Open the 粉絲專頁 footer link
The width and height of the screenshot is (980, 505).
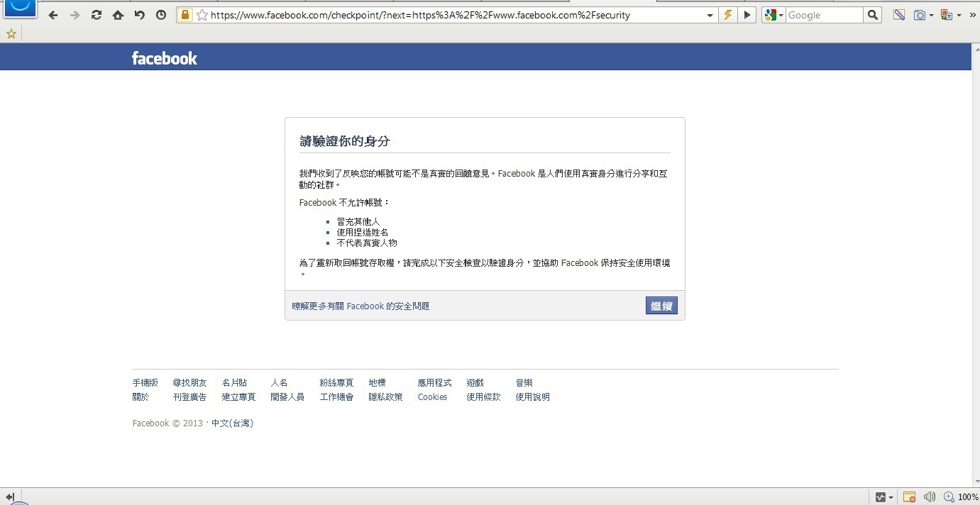tap(336, 383)
